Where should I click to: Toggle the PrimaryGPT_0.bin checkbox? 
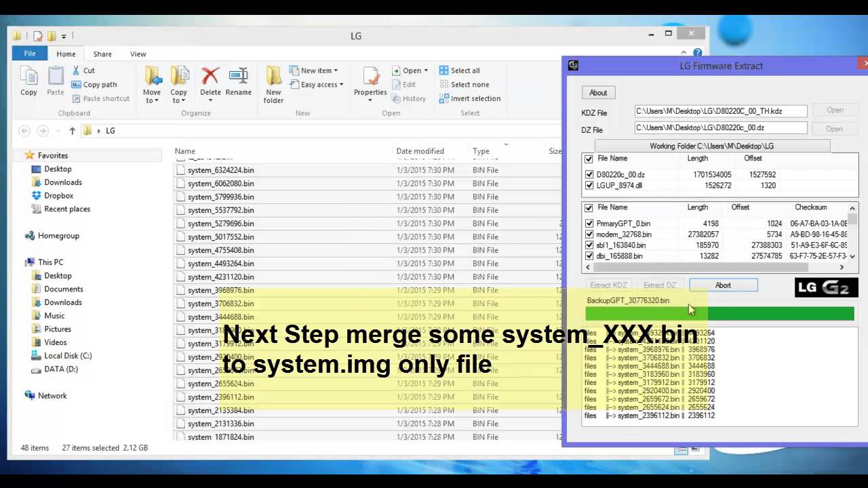589,224
